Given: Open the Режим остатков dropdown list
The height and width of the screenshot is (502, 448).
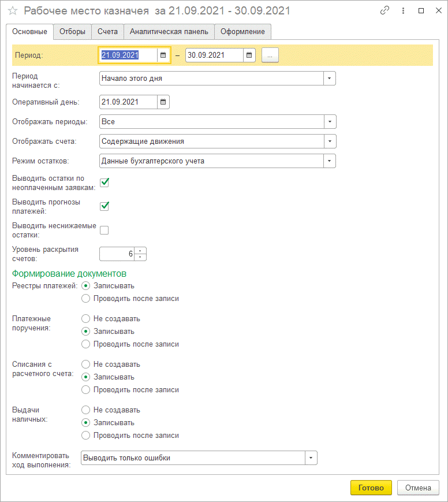Looking at the screenshot, I should [329, 161].
